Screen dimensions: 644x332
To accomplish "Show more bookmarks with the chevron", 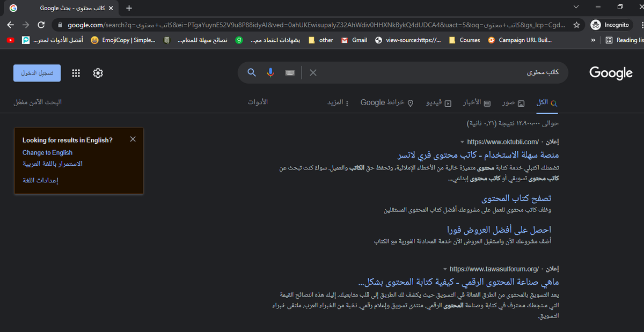I will pos(593,40).
